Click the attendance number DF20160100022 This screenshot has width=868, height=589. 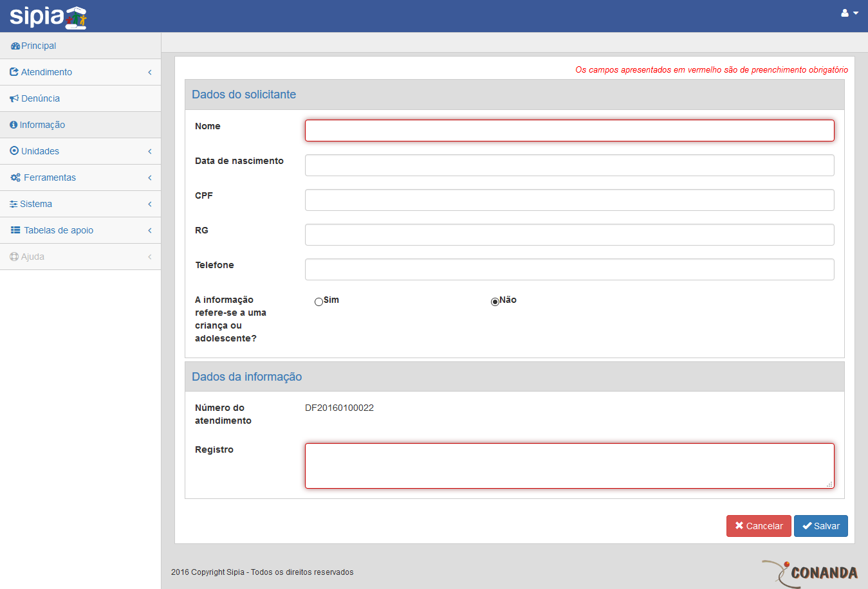(339, 408)
